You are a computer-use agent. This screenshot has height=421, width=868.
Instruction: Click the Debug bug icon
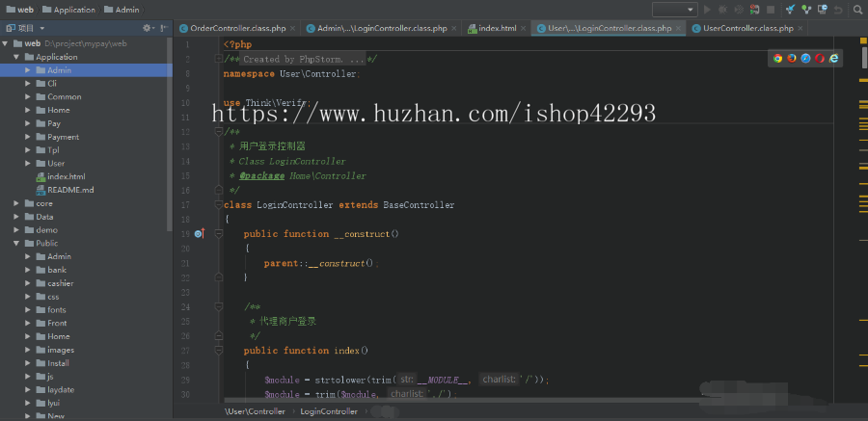(x=723, y=10)
